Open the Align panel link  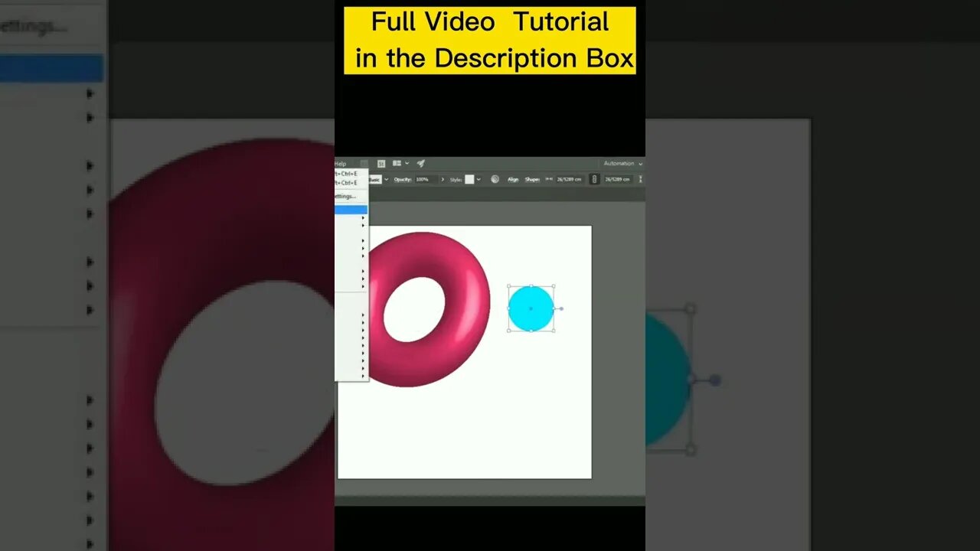(x=513, y=180)
